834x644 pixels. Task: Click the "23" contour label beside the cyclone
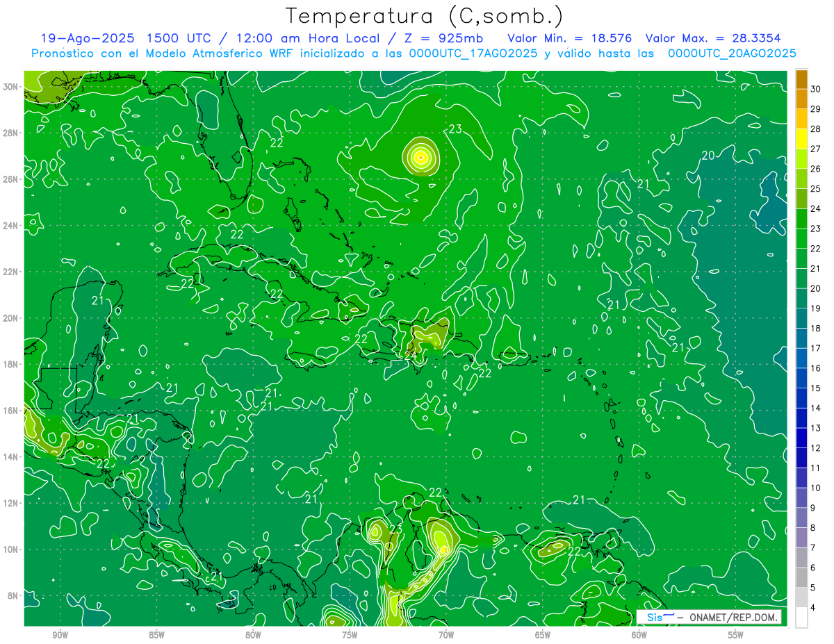coord(455,129)
